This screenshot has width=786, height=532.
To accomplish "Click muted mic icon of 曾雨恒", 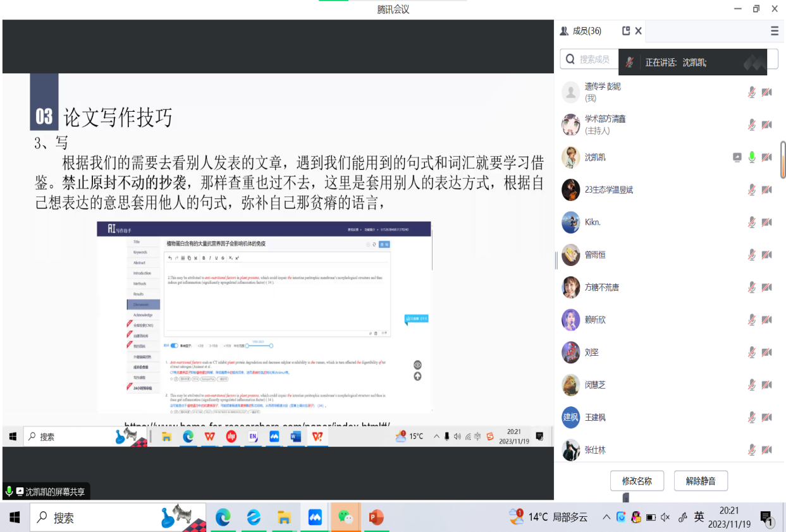I will tap(751, 255).
